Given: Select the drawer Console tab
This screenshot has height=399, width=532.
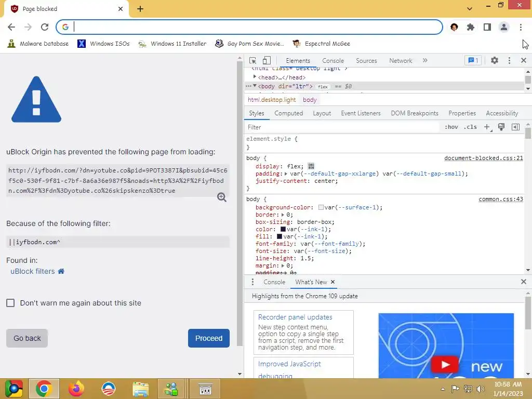Looking at the screenshot, I should 274,282.
